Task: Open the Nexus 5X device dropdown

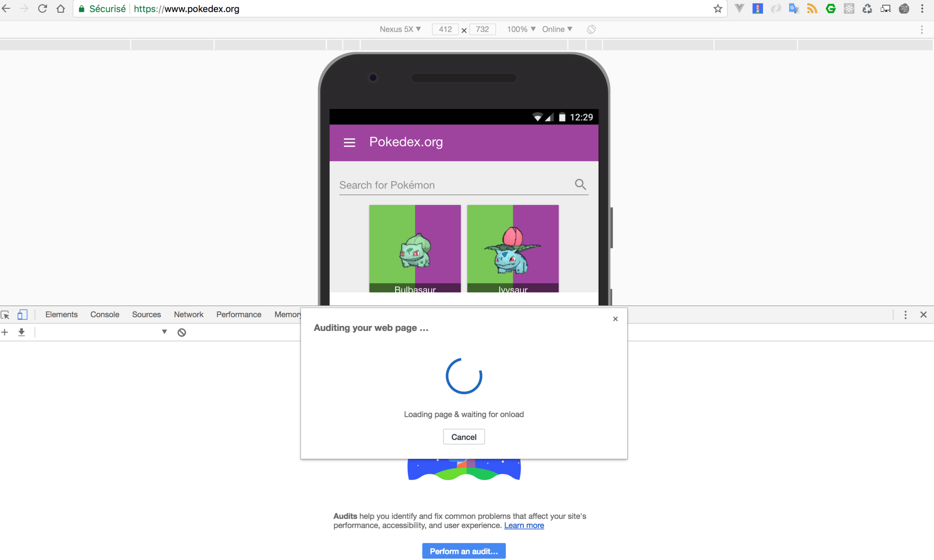Action: [400, 29]
